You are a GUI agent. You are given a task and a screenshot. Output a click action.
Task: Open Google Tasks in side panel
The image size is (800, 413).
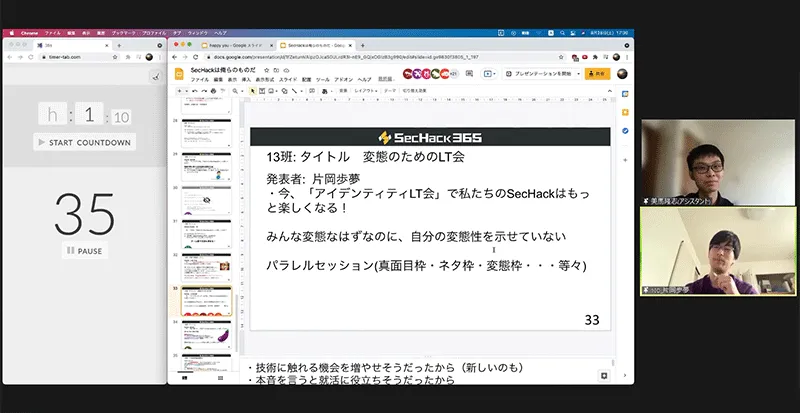pyautogui.click(x=625, y=131)
